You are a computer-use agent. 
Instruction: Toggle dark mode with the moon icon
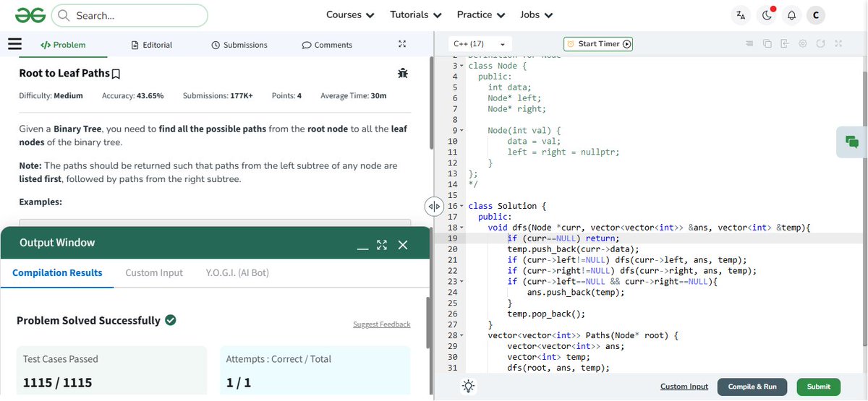[766, 15]
